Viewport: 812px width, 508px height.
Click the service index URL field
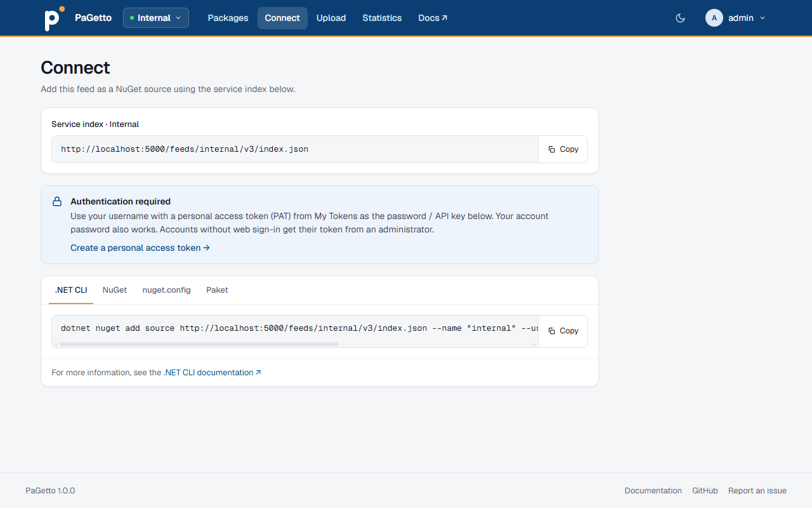click(x=295, y=149)
